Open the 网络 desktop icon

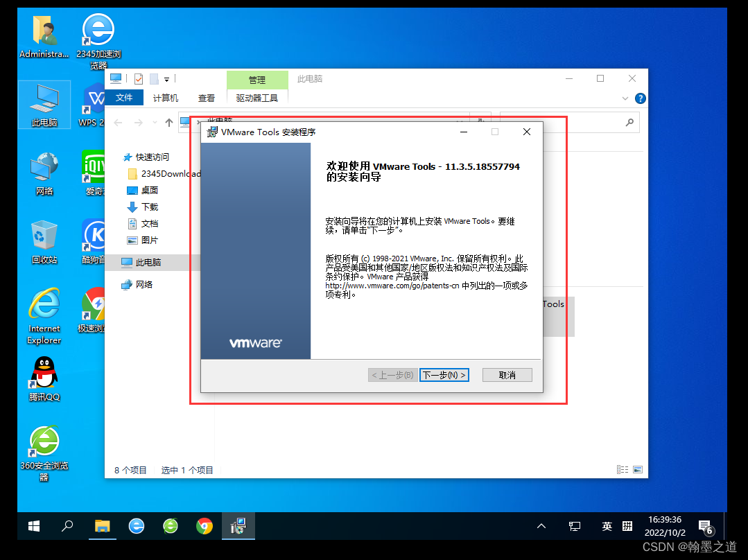[x=44, y=174]
